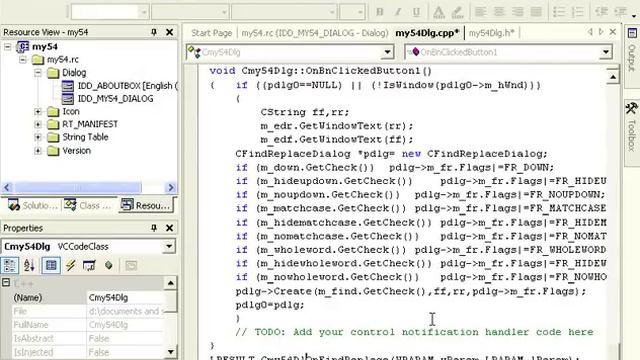Click Resource View horizontal scrollbar right arrow
The width and height of the screenshot is (640, 360).
click(171, 187)
